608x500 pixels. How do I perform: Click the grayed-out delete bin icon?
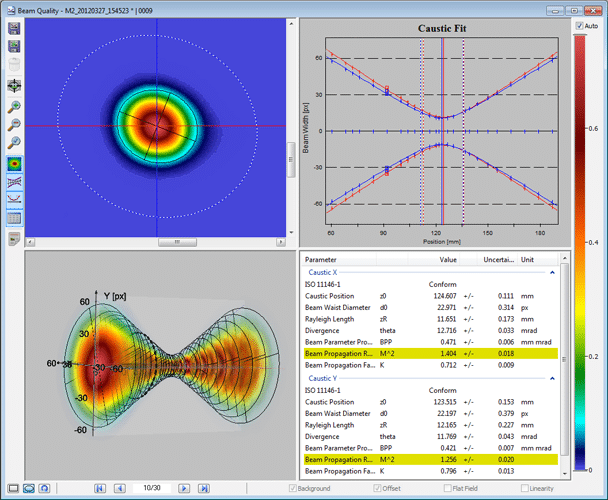click(x=14, y=64)
